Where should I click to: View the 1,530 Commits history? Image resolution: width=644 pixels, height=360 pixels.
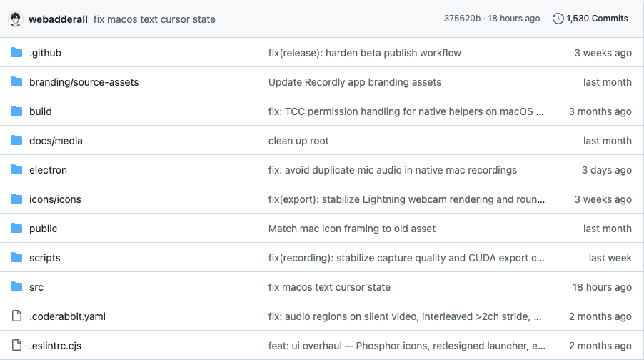click(597, 19)
